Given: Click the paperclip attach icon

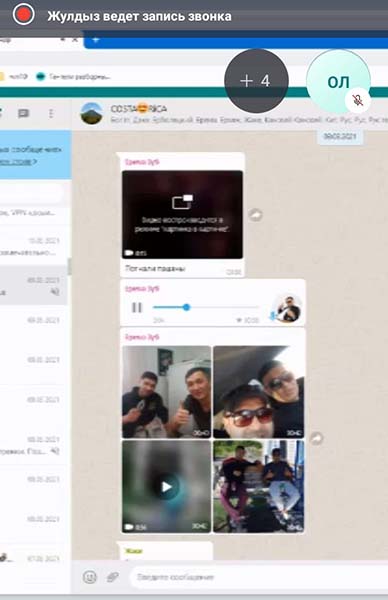Looking at the screenshot, I should tap(112, 577).
